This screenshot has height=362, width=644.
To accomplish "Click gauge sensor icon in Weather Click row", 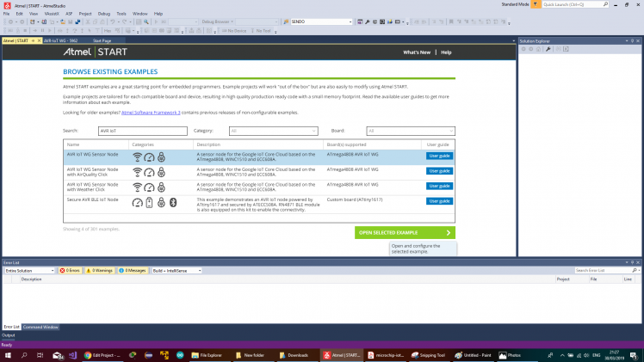I will (x=149, y=187).
